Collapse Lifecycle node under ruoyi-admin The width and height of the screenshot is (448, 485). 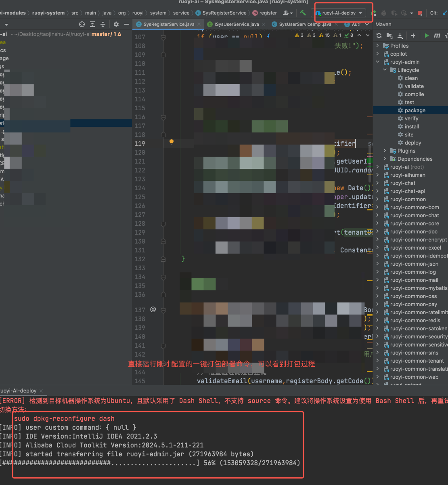pos(385,70)
